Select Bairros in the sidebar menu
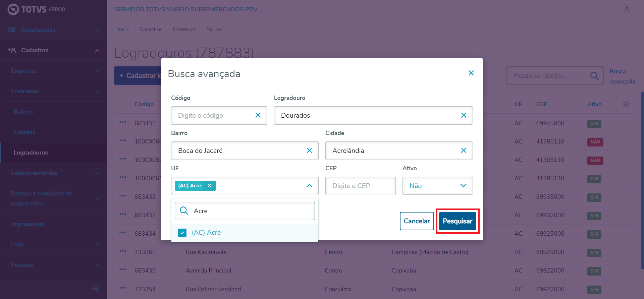Screen dimensions: 644x299 pos(23,112)
